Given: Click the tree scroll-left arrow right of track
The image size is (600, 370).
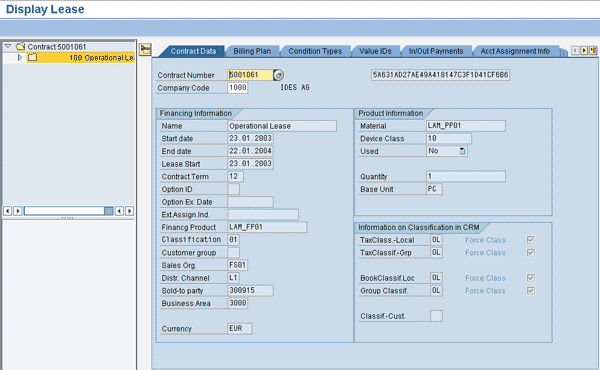Looking at the screenshot, I should [119, 211].
